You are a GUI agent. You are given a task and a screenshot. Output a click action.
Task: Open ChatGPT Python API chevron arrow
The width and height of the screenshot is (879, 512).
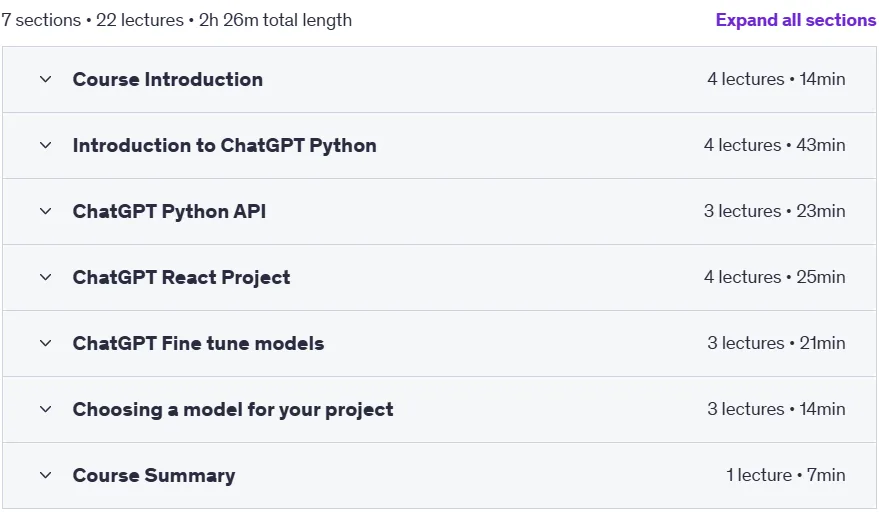pyautogui.click(x=45, y=211)
